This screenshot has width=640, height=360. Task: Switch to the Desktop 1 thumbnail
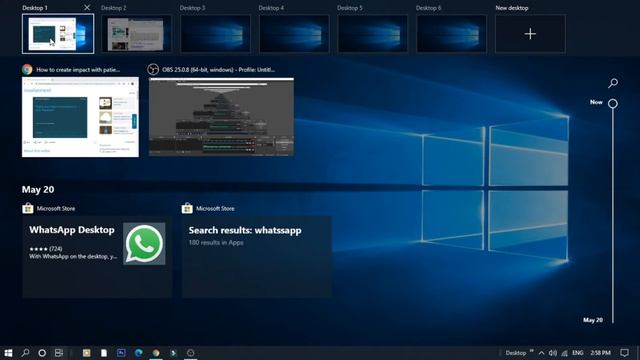[58, 34]
